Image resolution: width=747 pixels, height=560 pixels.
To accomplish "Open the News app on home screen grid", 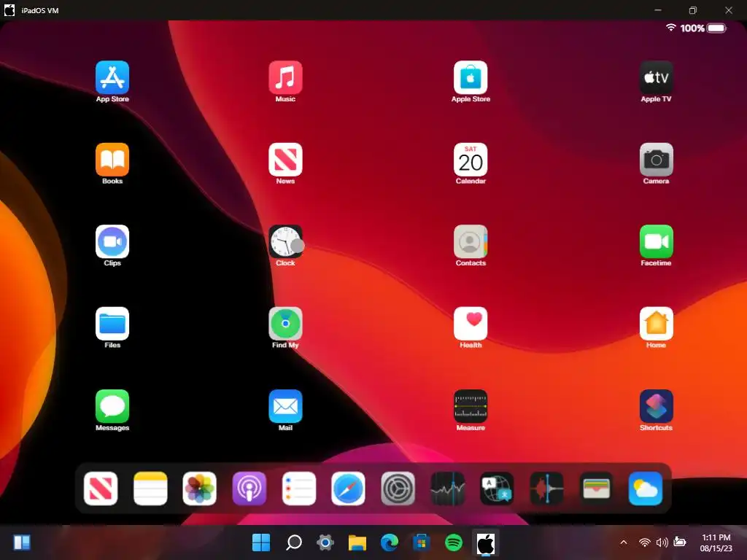I will tap(285, 160).
